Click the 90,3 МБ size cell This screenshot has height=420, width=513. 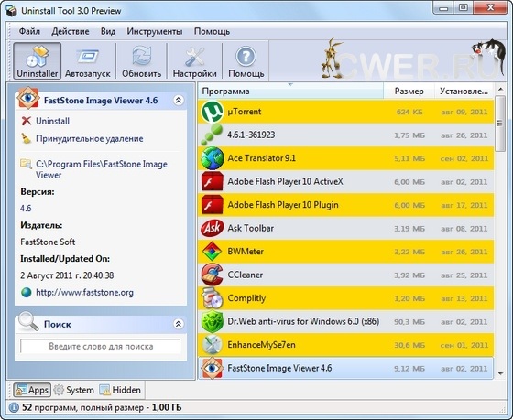tap(409, 322)
